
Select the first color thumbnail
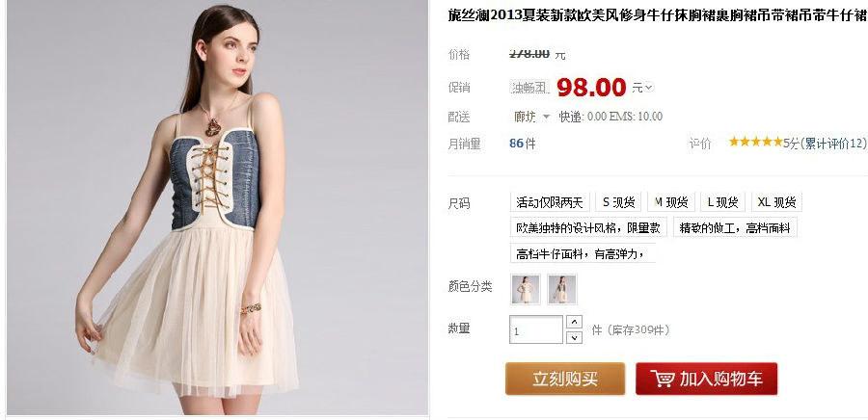[526, 289]
